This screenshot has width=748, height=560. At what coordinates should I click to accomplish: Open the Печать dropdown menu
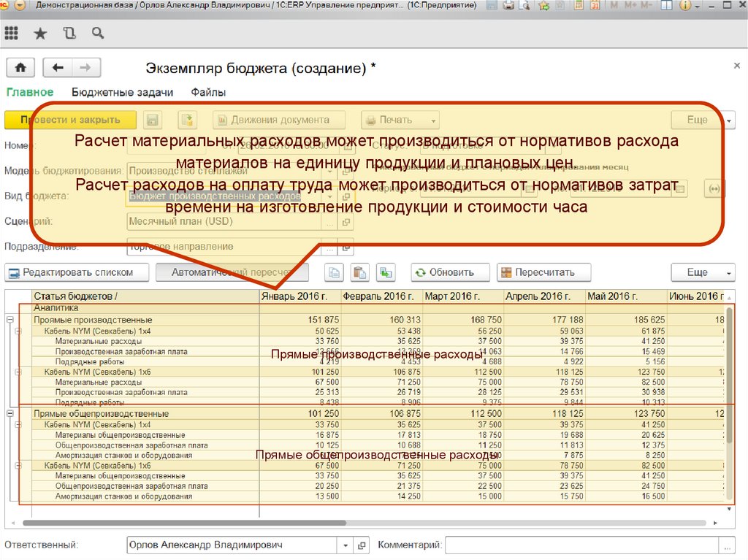click(x=400, y=120)
